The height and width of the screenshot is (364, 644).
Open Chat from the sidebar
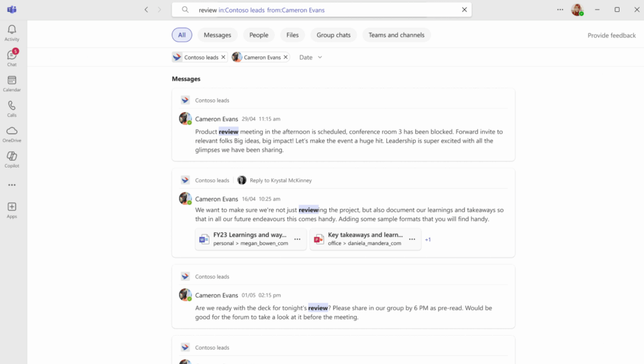12,58
